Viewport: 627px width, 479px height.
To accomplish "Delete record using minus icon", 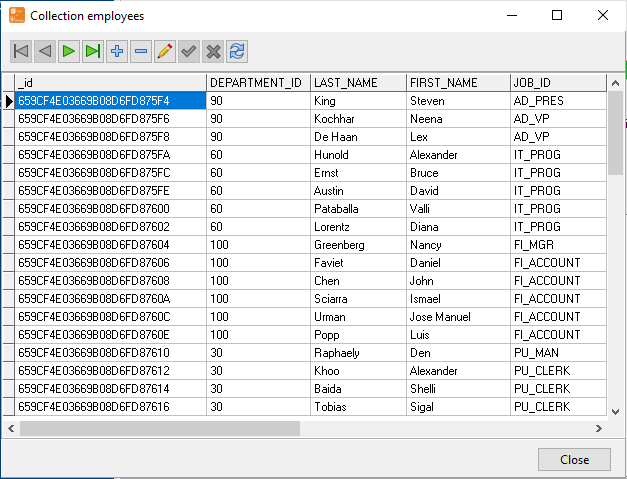I will click(141, 51).
